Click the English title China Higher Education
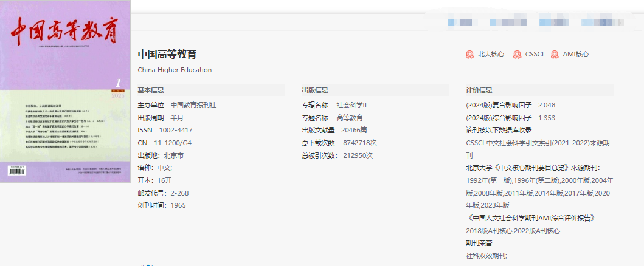Screen dimensions: 644x266 (175, 70)
